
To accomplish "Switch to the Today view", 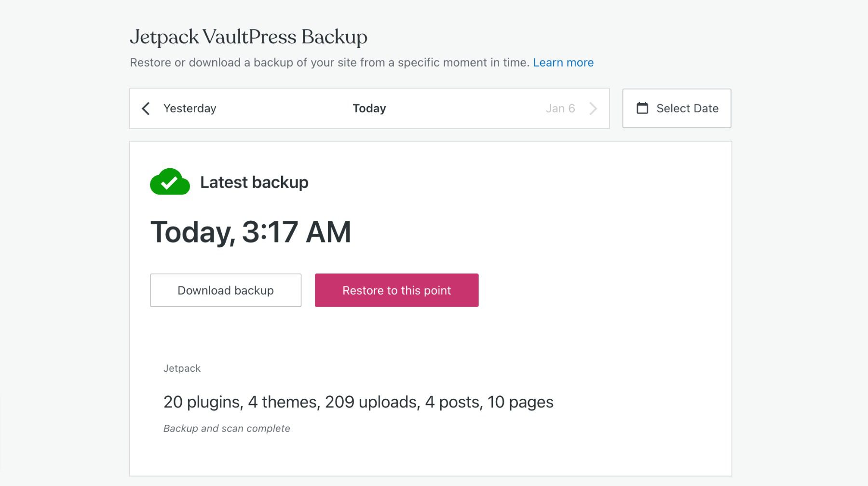I will [x=369, y=108].
